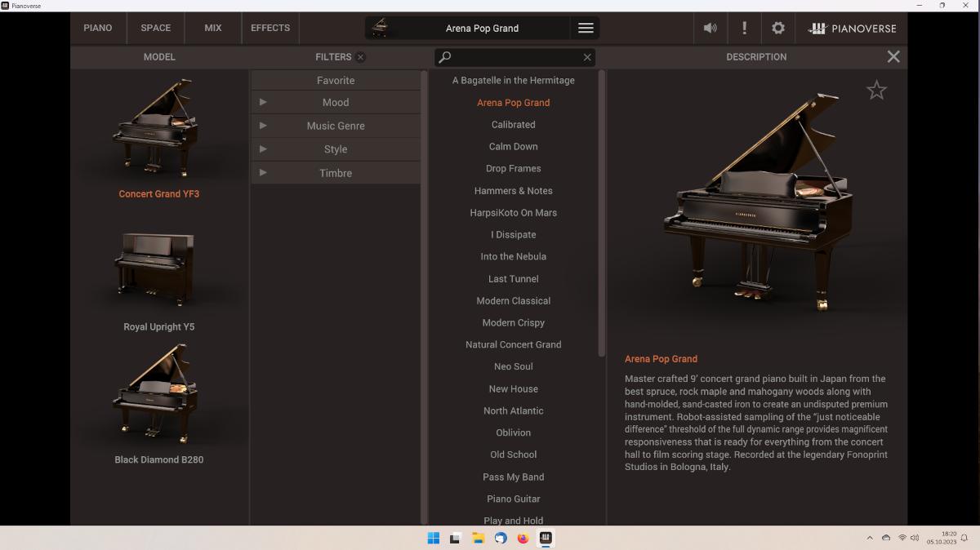Image resolution: width=980 pixels, height=550 pixels.
Task: Select the Old School preset
Action: (x=514, y=455)
